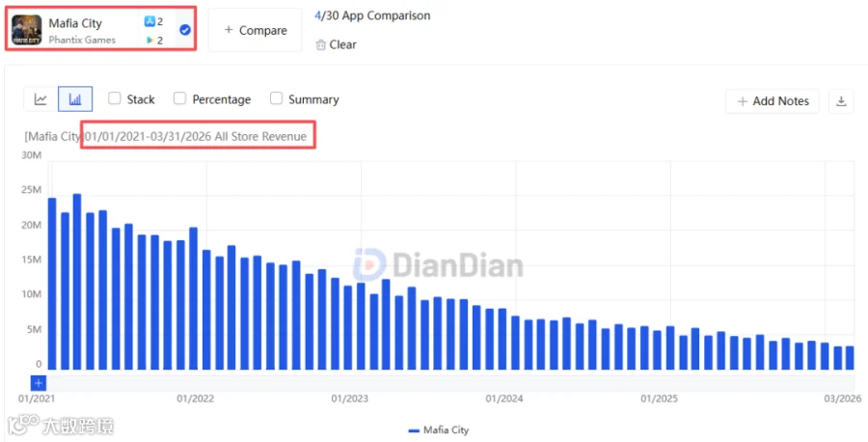868x442 pixels.
Task: Enable the Summary checkbox
Action: pyautogui.click(x=276, y=98)
